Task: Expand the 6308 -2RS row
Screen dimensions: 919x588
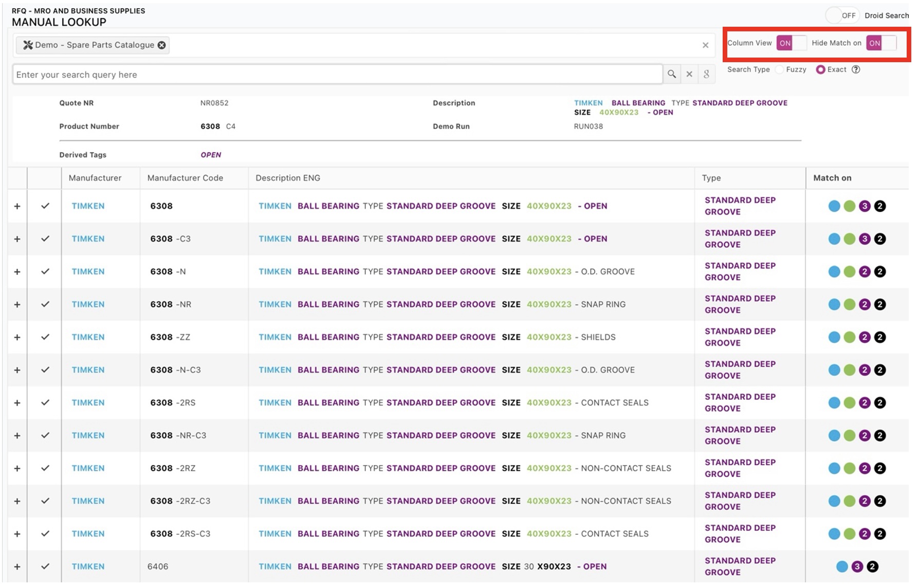Action: click(17, 403)
